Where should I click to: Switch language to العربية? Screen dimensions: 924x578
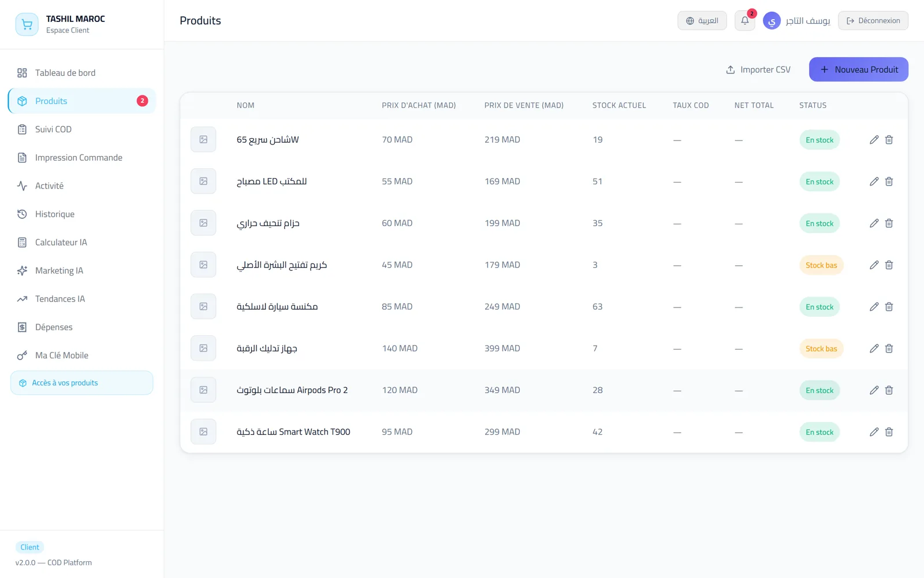702,21
